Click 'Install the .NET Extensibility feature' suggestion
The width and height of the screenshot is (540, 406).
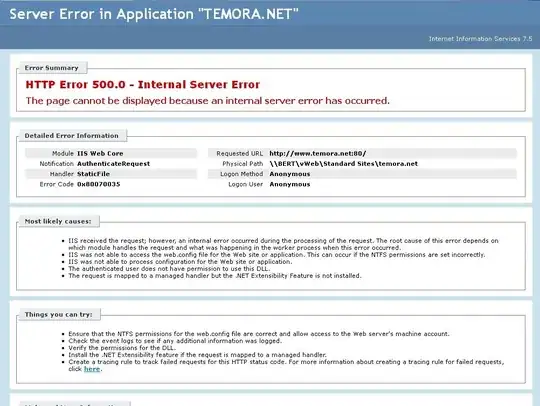197,355
